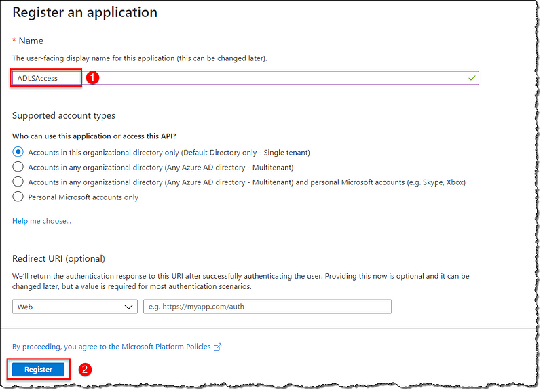Viewport: 543px width, 392px height.
Task: Click the ADLSAccess name input field
Action: point(271,78)
